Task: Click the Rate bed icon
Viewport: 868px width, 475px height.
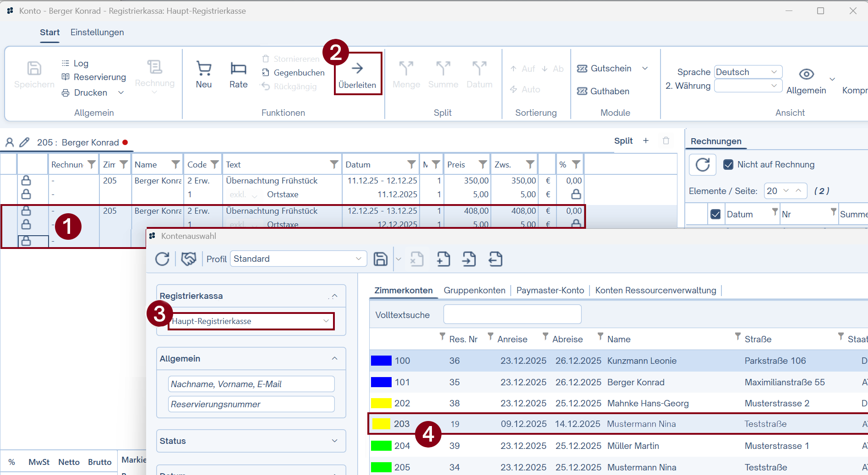Action: 238,69
